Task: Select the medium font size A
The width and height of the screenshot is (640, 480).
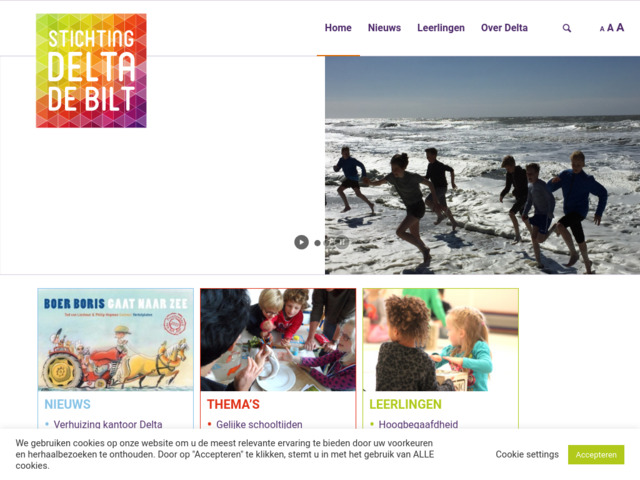Action: (610, 28)
